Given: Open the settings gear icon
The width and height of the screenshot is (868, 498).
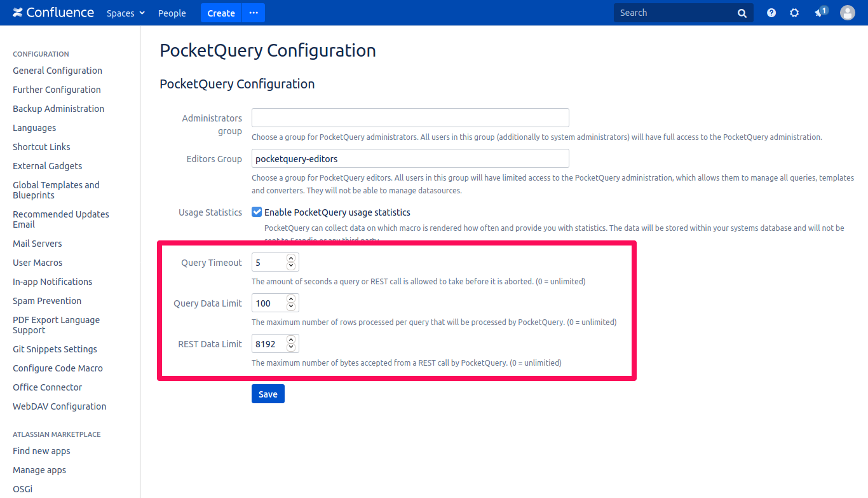Looking at the screenshot, I should click(x=794, y=13).
